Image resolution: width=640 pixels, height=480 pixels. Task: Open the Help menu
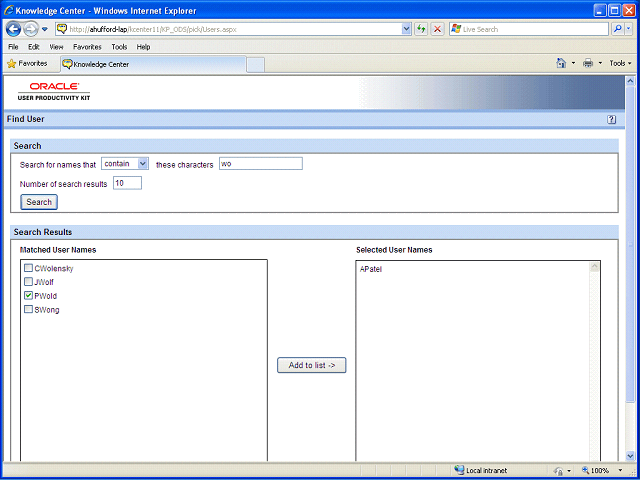143,47
